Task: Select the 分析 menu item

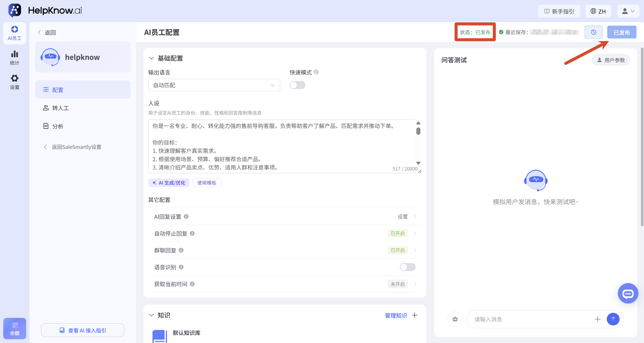Action: [x=83, y=126]
